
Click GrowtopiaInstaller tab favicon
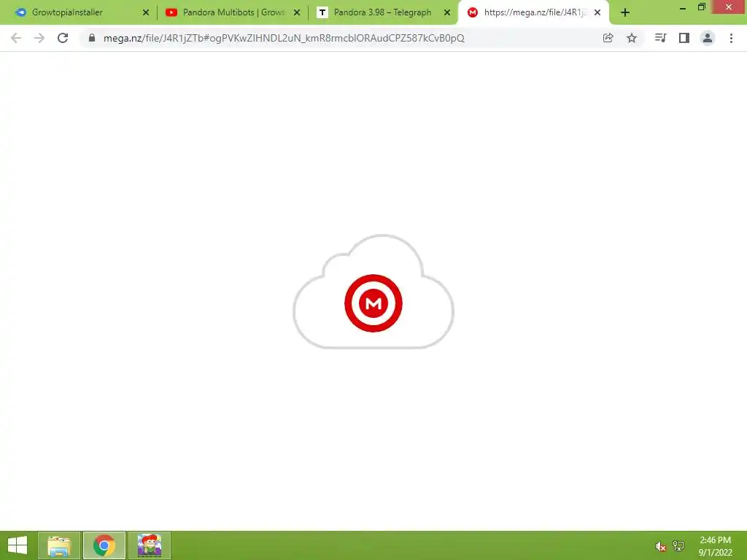click(x=20, y=13)
